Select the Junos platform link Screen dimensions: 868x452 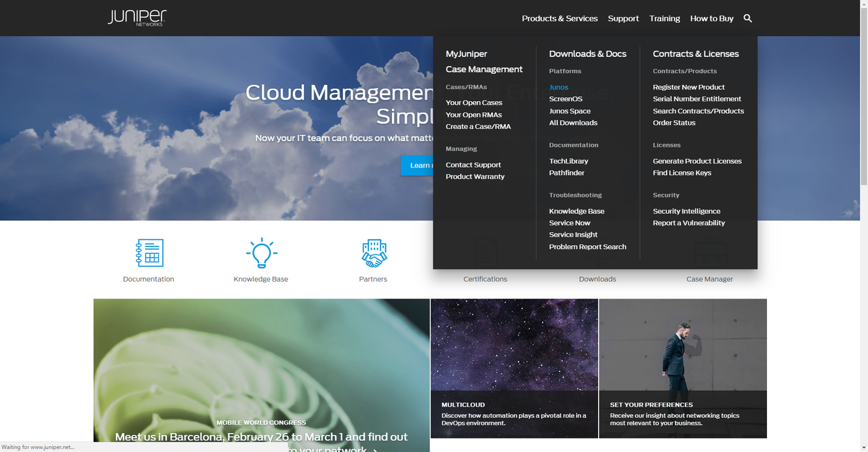coord(559,87)
